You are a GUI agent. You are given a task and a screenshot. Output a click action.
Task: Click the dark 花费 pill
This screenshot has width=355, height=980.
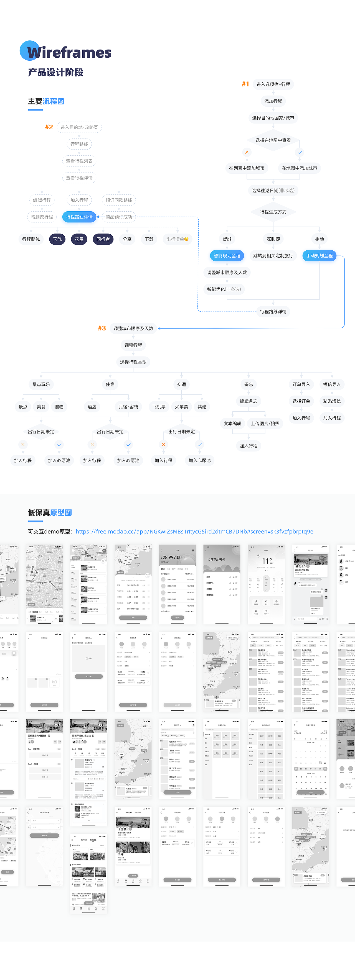pyautogui.click(x=79, y=239)
